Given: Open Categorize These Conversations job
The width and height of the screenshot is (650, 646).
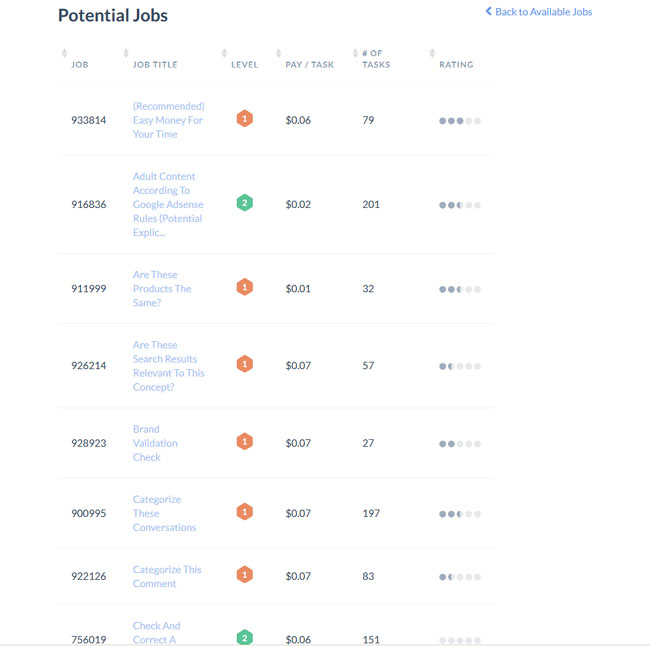Looking at the screenshot, I should [165, 513].
